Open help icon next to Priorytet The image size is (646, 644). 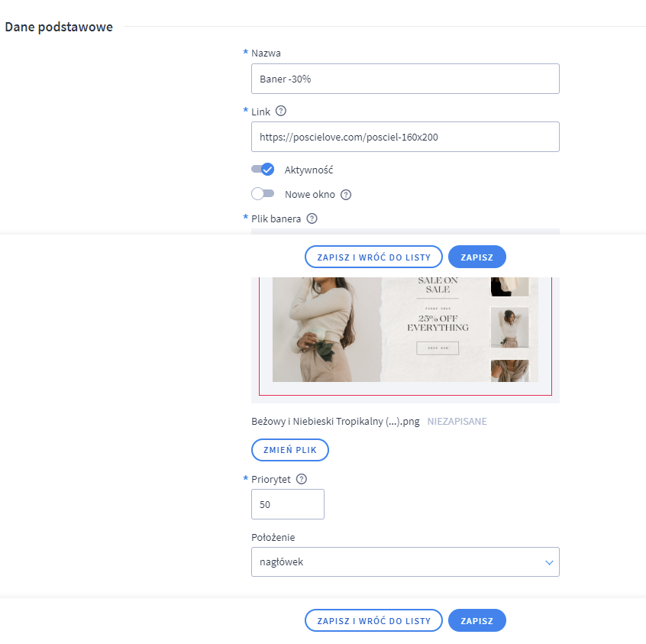tap(302, 479)
